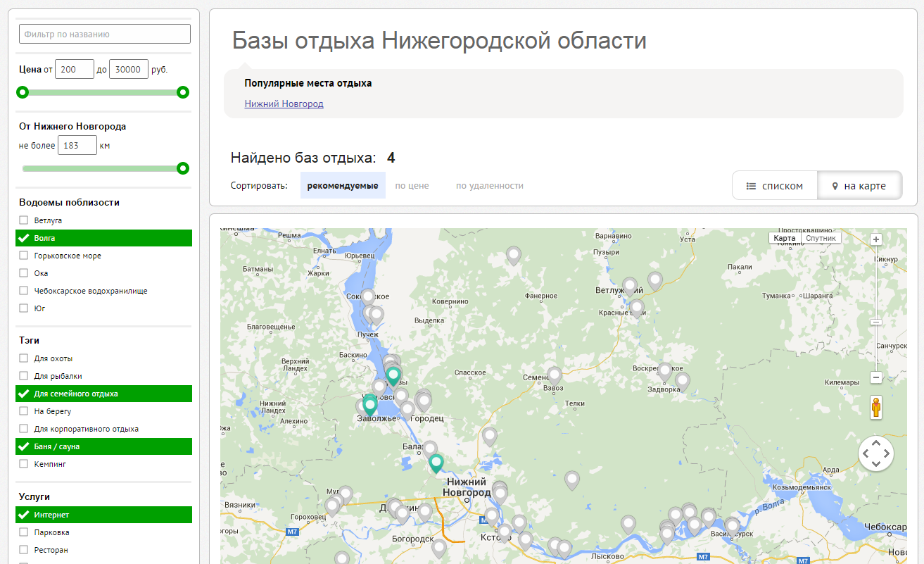Select the Street View pegman icon
The image size is (924, 564).
[876, 407]
